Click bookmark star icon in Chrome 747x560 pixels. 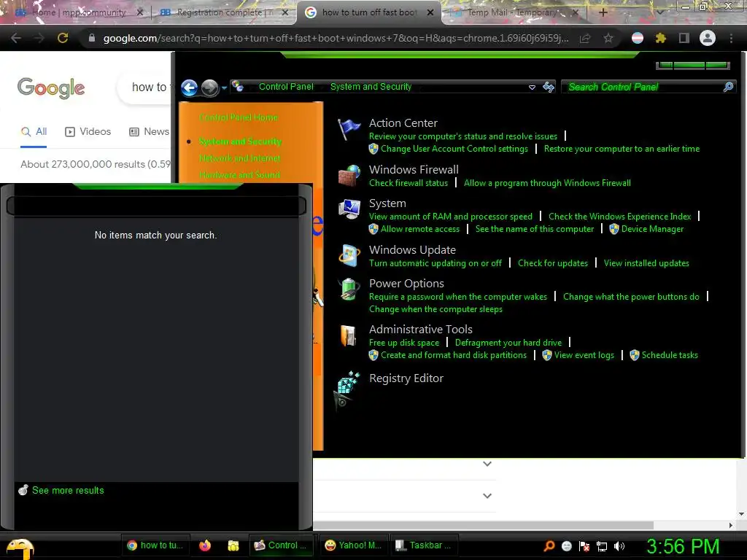(x=608, y=38)
